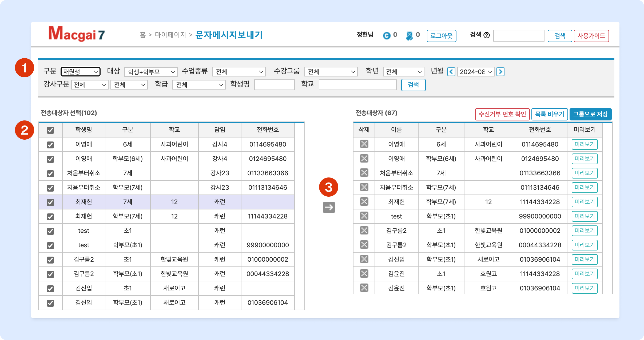Click the next month arrow icon

tap(500, 72)
